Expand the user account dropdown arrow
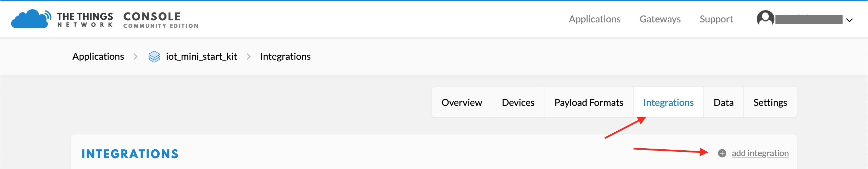868x169 pixels. click(x=849, y=20)
